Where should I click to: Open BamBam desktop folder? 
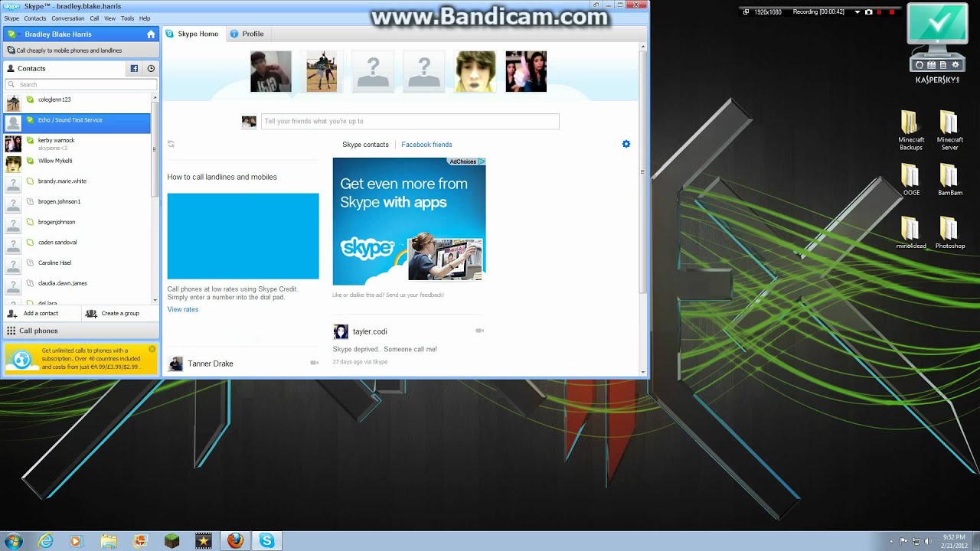tap(949, 180)
